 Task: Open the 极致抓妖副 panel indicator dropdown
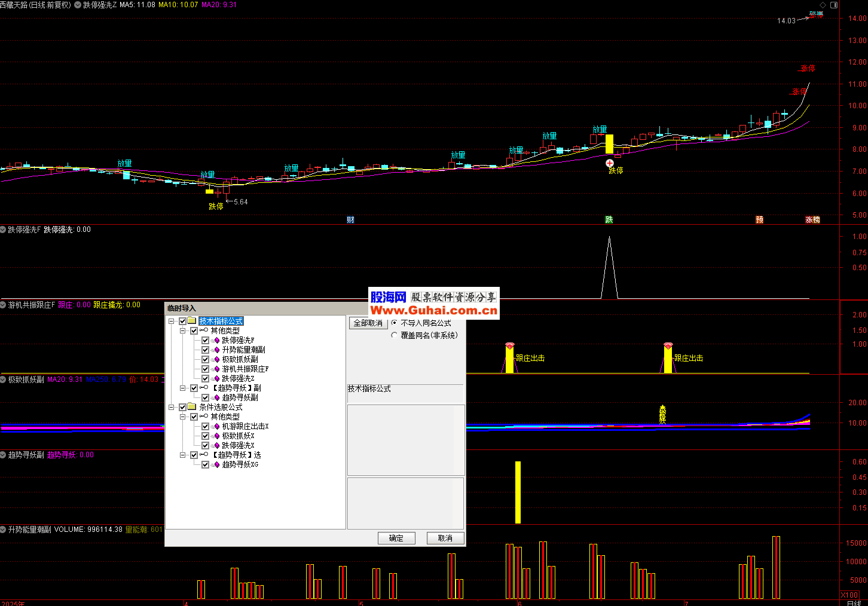click(3, 379)
